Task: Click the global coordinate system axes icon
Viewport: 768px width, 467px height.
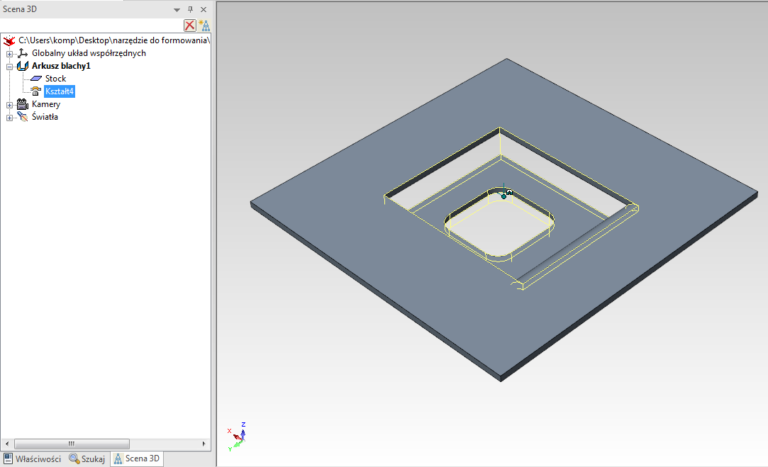Action: click(23, 53)
